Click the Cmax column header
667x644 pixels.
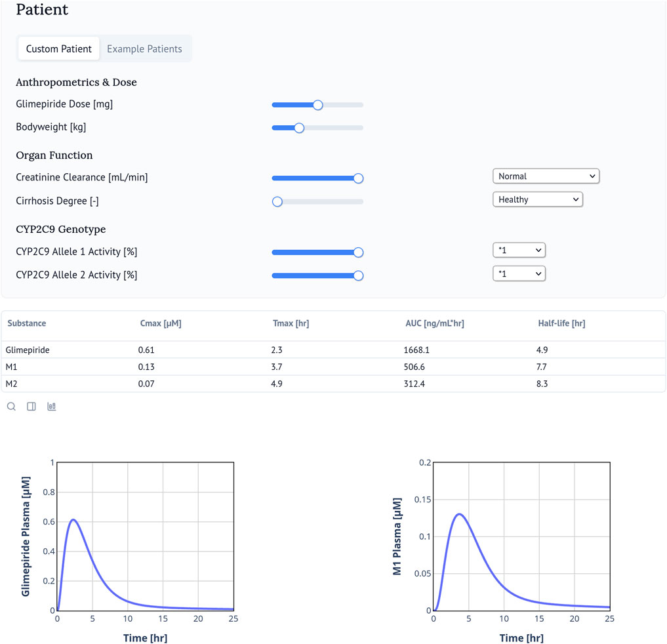pos(160,323)
